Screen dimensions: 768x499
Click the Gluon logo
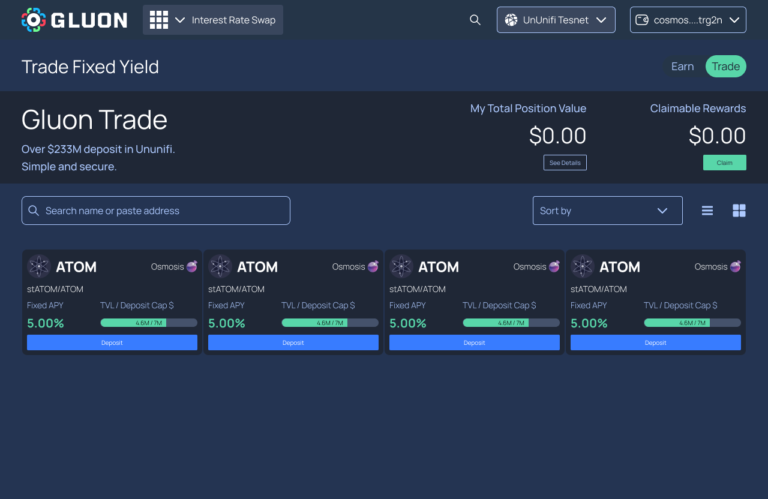pyautogui.click(x=74, y=20)
